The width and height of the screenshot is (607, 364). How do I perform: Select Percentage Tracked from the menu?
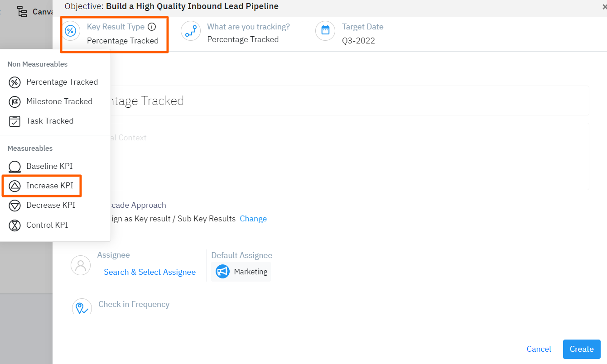(62, 82)
